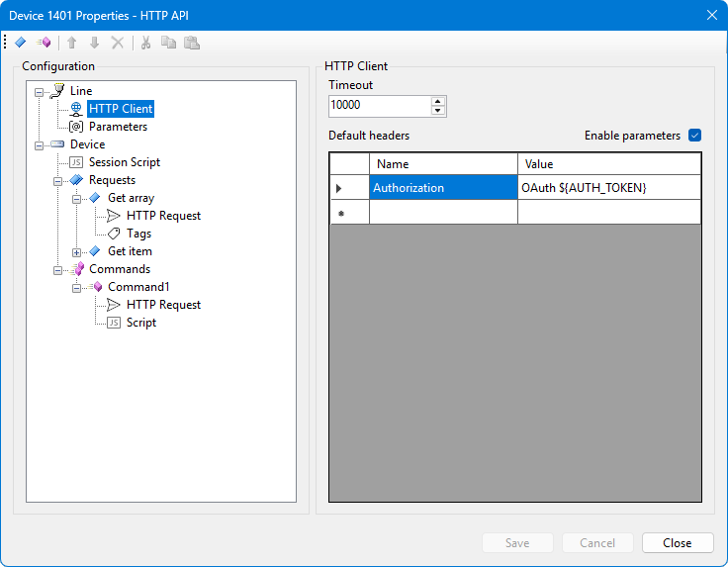Click the Timeout value input field
Image resolution: width=728 pixels, height=567 pixels.
click(380, 106)
